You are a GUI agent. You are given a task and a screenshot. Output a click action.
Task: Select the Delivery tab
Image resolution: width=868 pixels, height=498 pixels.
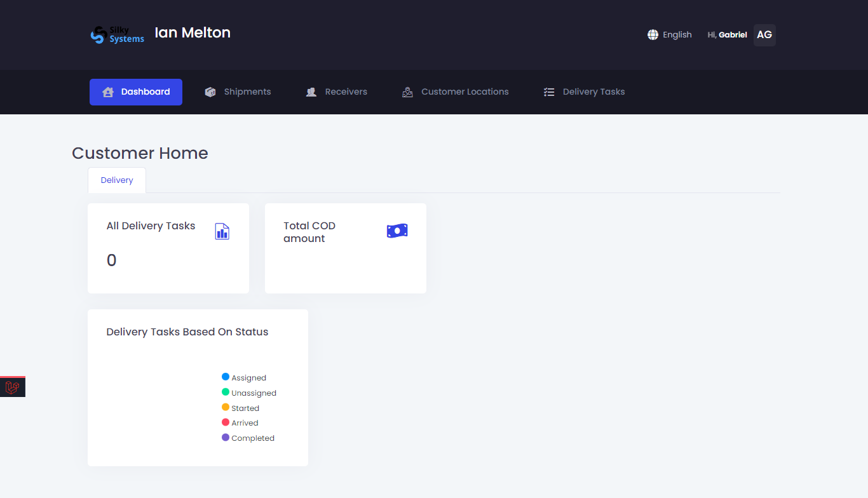coord(117,180)
